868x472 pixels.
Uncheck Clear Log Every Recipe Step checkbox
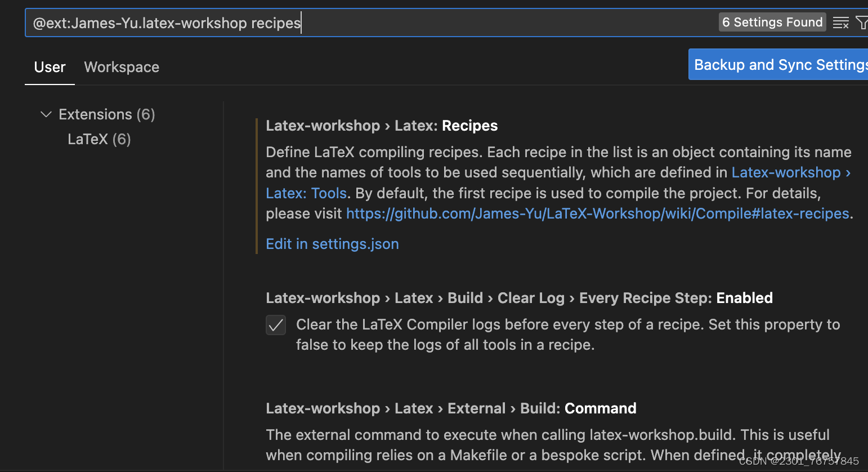click(x=276, y=325)
